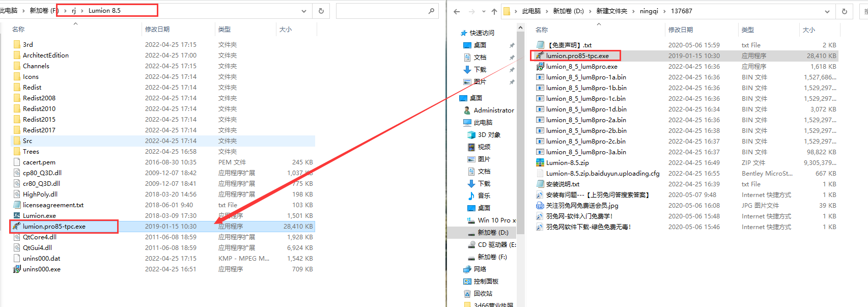This screenshot has height=307, width=868.
Task: Sort left window by 大小 column
Action: [286, 30]
